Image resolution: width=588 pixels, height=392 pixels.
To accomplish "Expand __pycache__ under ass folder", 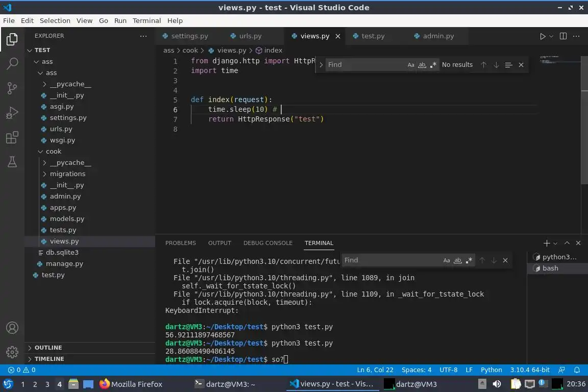I will (44, 84).
